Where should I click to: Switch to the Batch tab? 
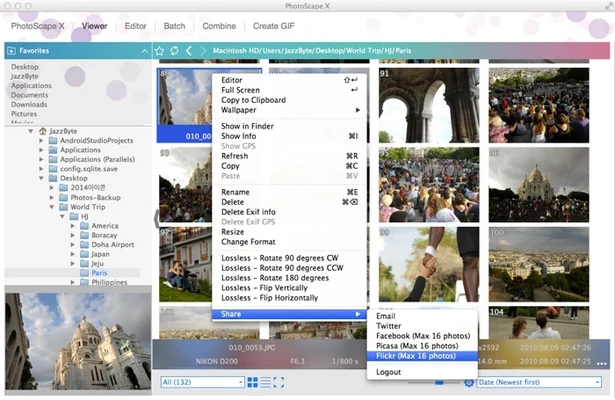pos(174,26)
